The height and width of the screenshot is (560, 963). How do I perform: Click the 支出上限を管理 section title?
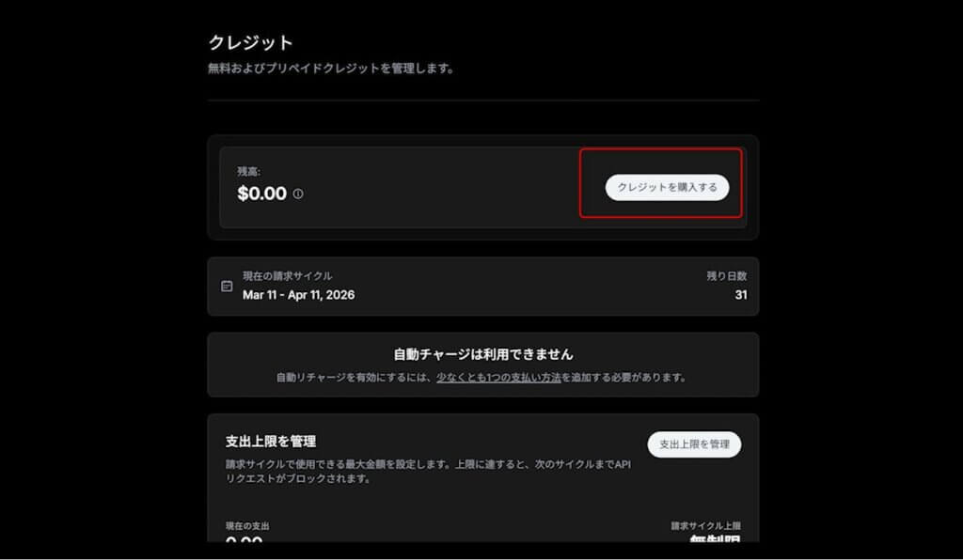coord(271,442)
